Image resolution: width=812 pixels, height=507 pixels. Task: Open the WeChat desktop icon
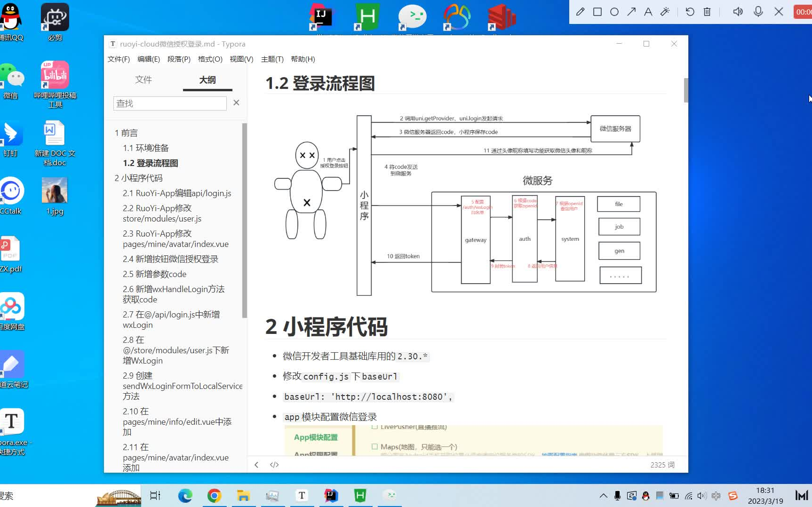coord(11,81)
